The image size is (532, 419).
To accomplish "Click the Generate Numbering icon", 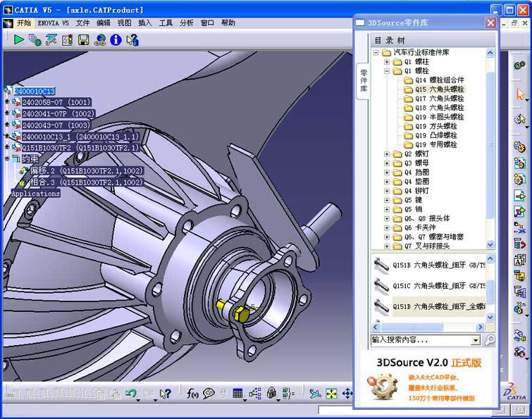I will coord(519,260).
